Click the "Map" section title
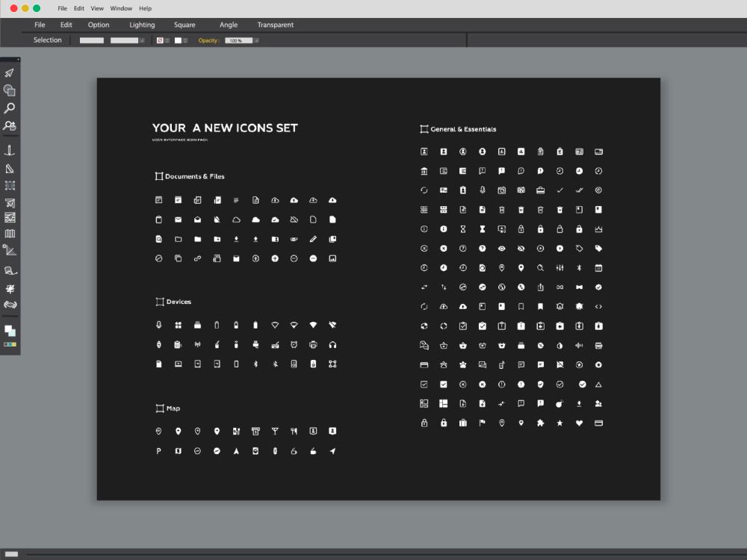Image resolution: width=747 pixels, height=560 pixels. click(x=173, y=408)
